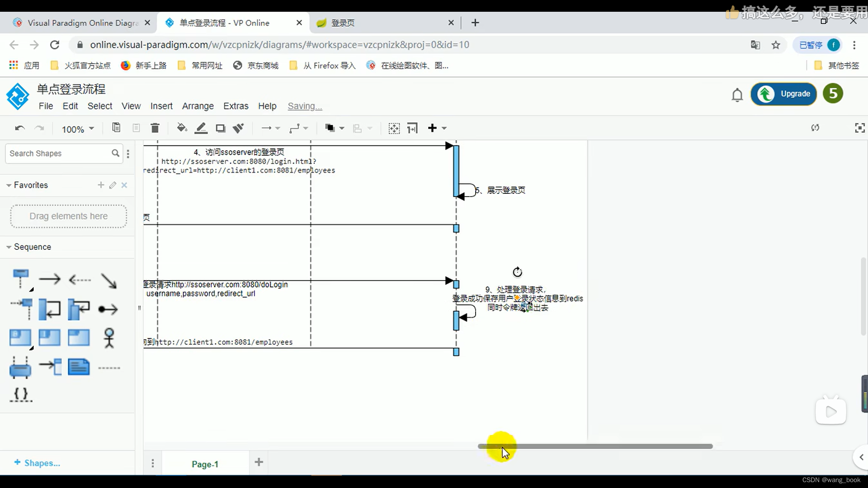This screenshot has width=868, height=488.
Task: Pick the dashed anchor line shape
Action: tap(109, 368)
